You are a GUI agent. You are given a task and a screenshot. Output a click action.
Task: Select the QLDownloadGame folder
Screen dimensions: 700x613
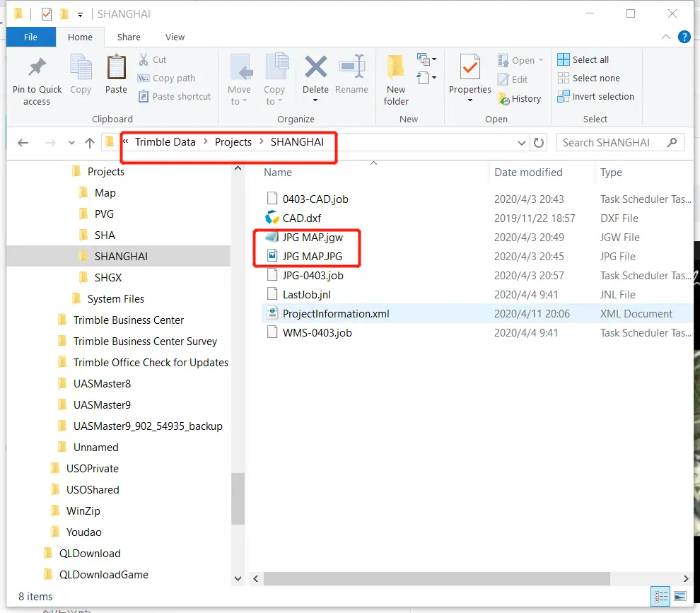click(x=103, y=575)
